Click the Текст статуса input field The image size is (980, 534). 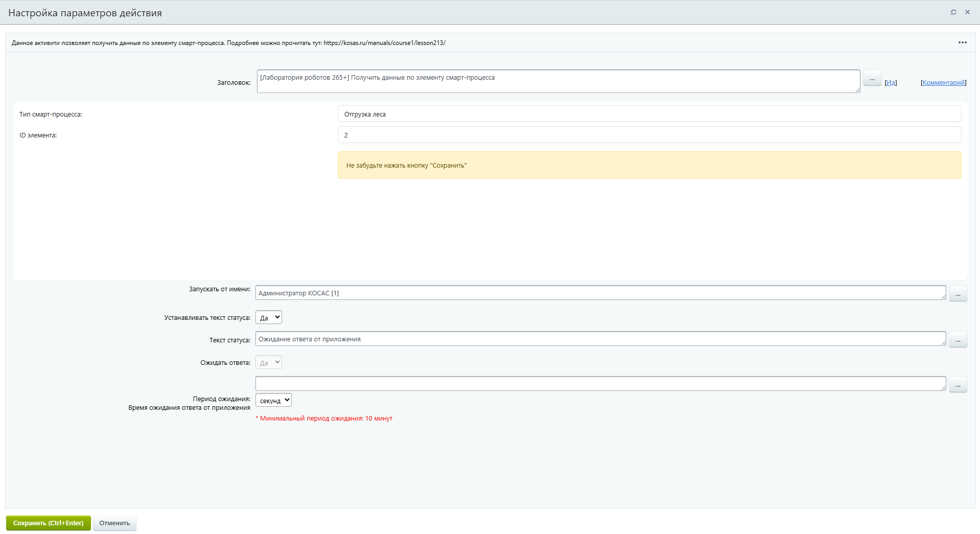coord(600,339)
